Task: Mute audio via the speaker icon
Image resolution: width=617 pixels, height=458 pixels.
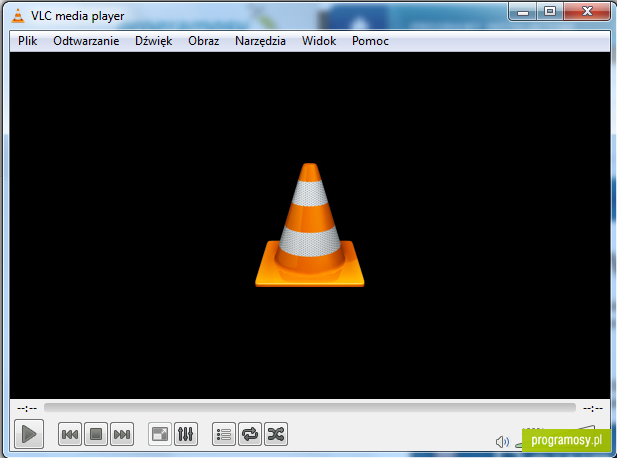Action: pyautogui.click(x=502, y=441)
